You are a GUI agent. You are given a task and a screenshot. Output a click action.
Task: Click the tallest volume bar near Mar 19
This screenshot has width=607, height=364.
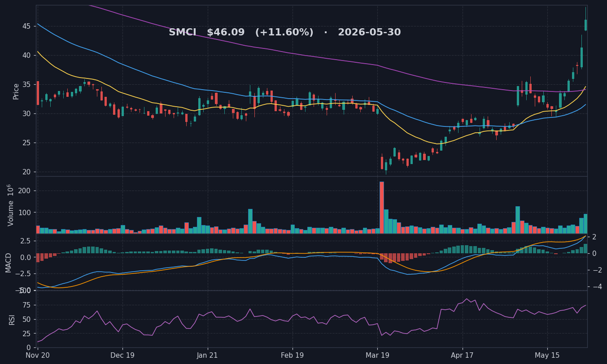coord(382,208)
